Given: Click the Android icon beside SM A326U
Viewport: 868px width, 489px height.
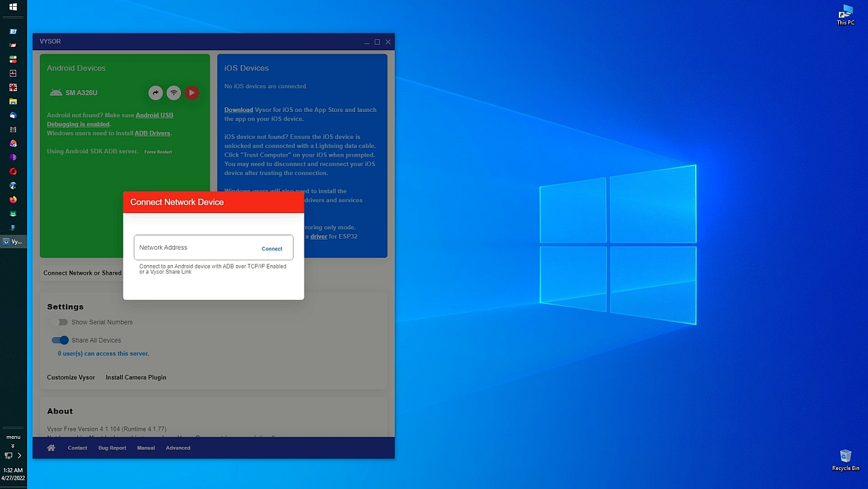Looking at the screenshot, I should pyautogui.click(x=56, y=93).
